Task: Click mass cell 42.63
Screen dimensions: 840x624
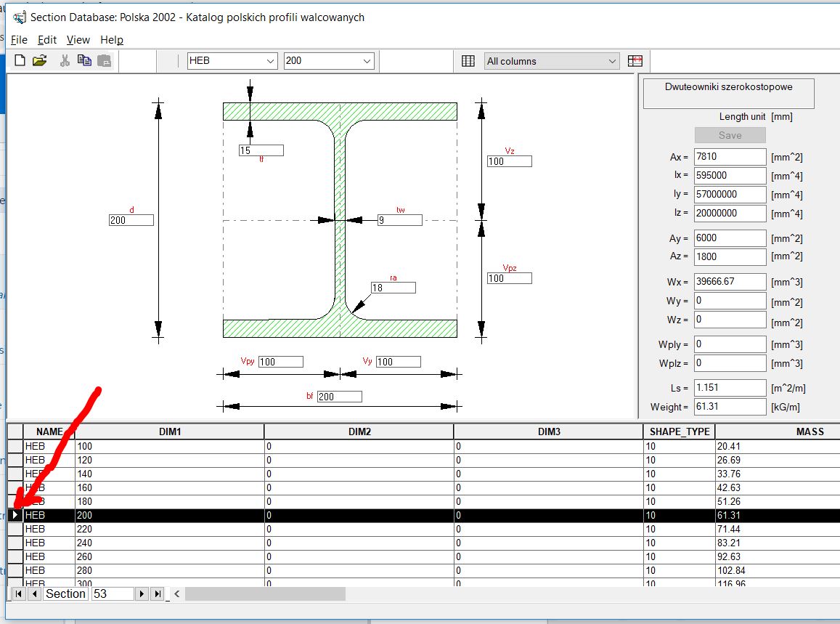Action: click(x=778, y=488)
